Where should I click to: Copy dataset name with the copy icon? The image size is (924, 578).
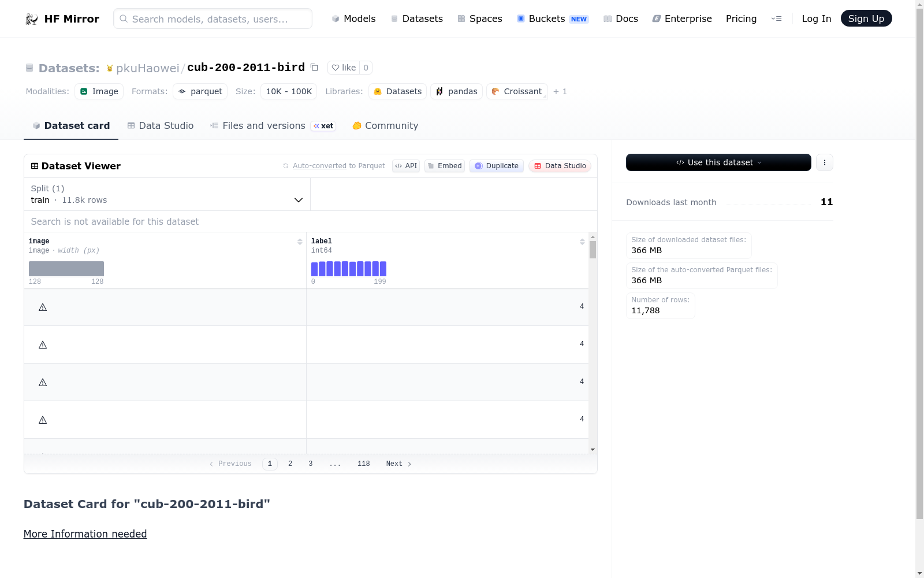[x=314, y=67]
